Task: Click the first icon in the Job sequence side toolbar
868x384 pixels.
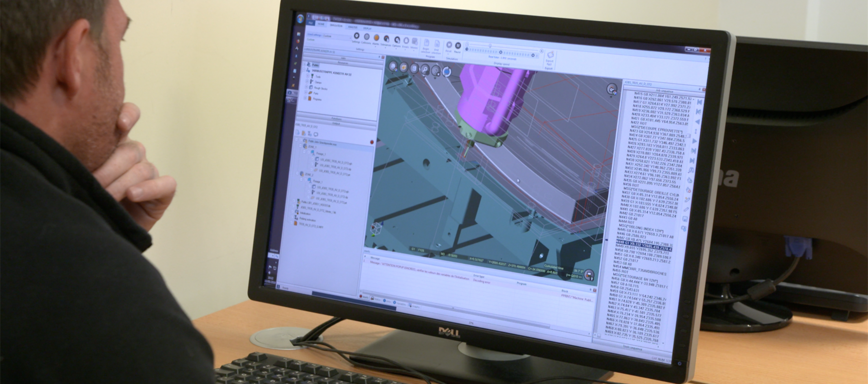Action: [699, 102]
